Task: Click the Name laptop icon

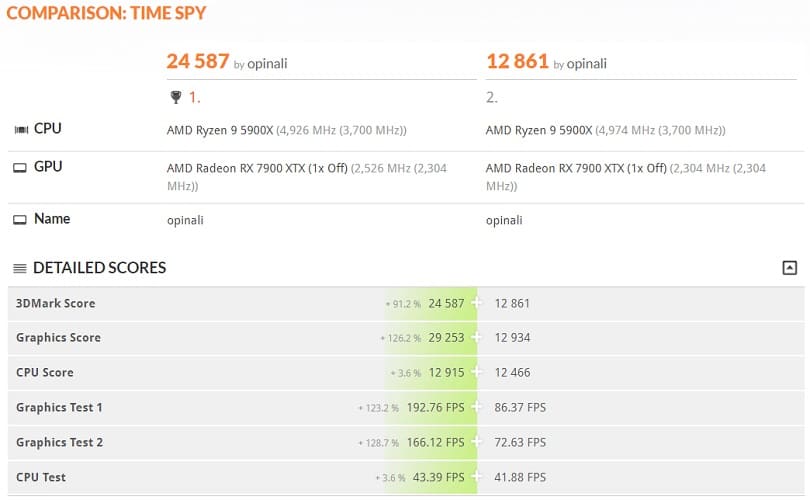Action: click(x=20, y=220)
